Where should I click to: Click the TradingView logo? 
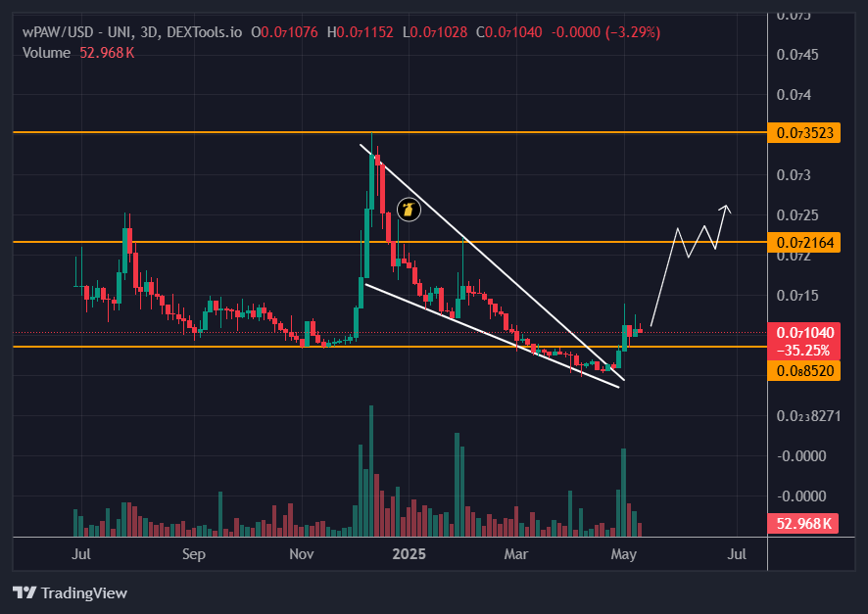click(70, 593)
